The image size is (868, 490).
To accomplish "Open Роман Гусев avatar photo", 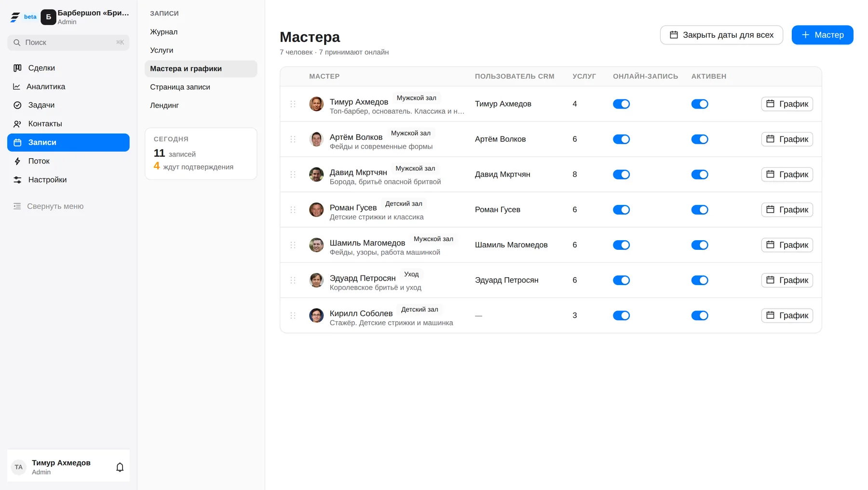I will point(316,209).
